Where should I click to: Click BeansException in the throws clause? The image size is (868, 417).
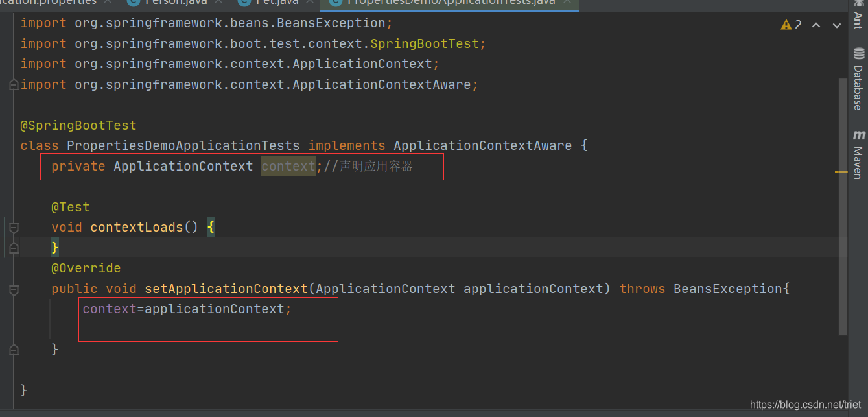coord(728,289)
